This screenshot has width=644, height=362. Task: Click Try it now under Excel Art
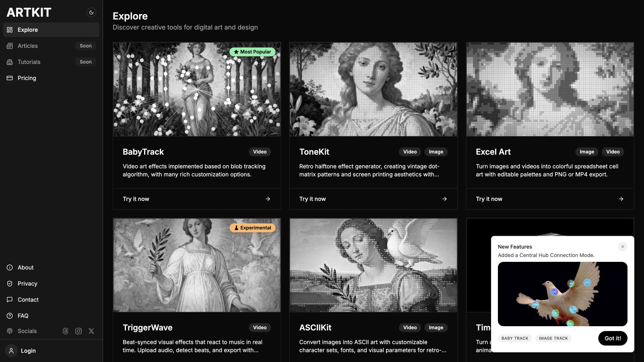[489, 199]
